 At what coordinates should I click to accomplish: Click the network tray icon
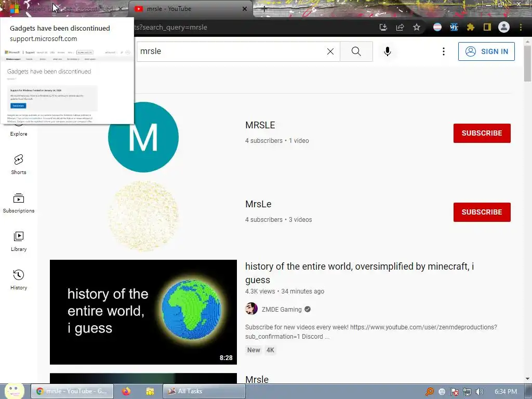point(467,392)
